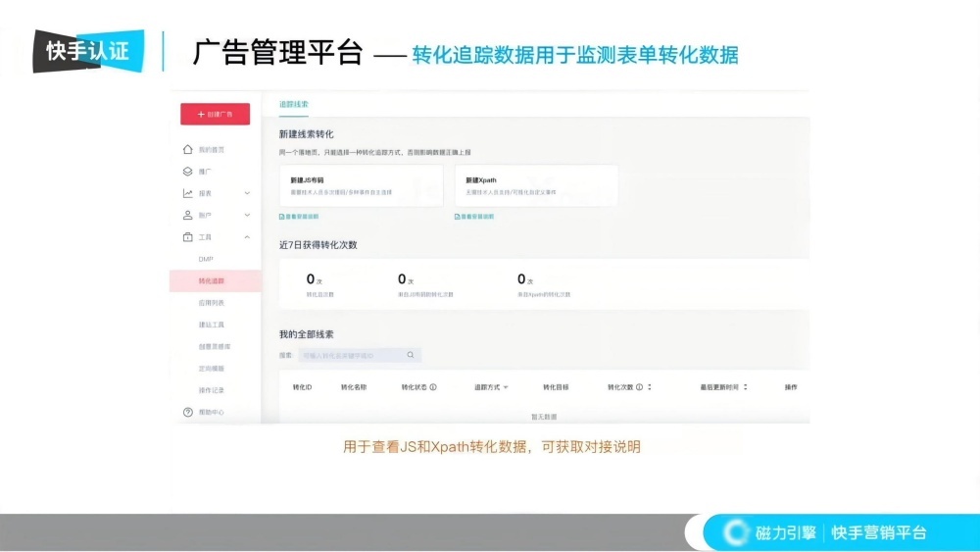Click the 转化ID column header
Screen dimensions: 980x552
click(x=302, y=387)
